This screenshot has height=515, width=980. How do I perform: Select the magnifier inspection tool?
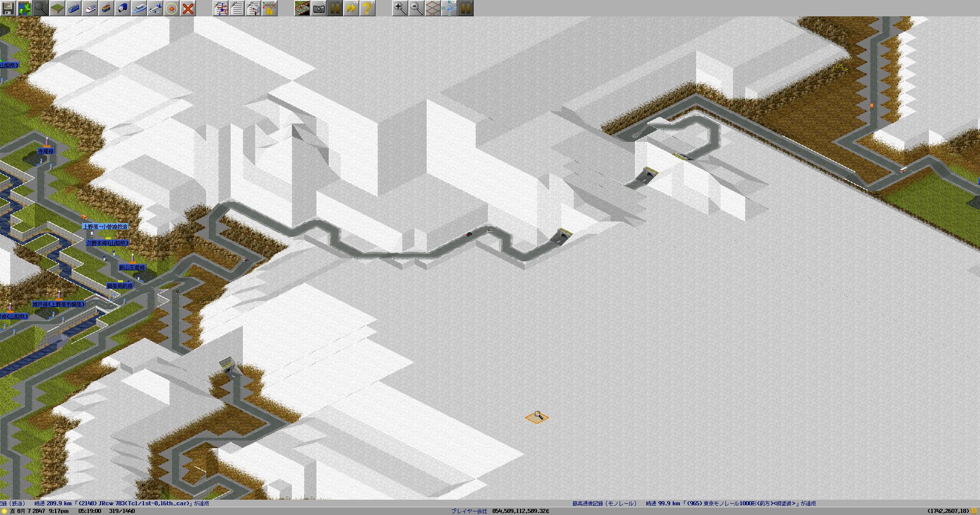click(x=41, y=8)
